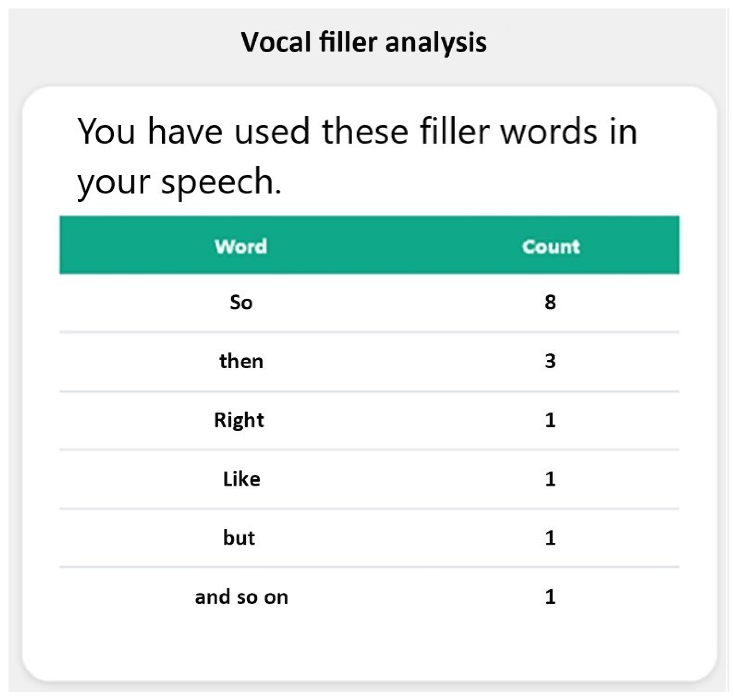
Task: Click 'filler words' in the heading sentence
Action: coord(508,131)
